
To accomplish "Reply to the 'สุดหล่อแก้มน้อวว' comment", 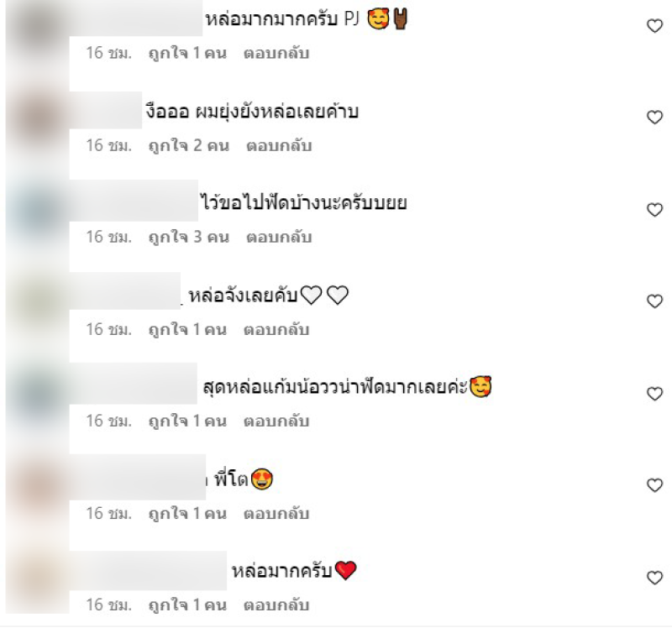I will pos(276,421).
